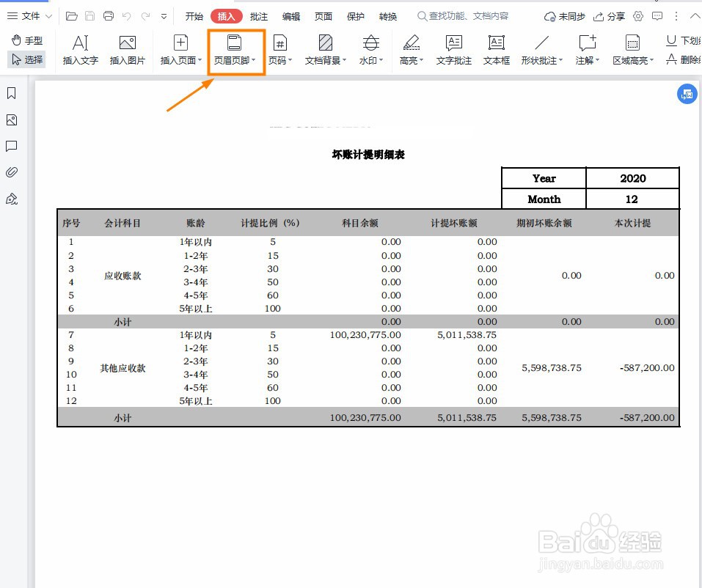Open settings gear icon
The height and width of the screenshot is (588, 702).
pos(638,17)
